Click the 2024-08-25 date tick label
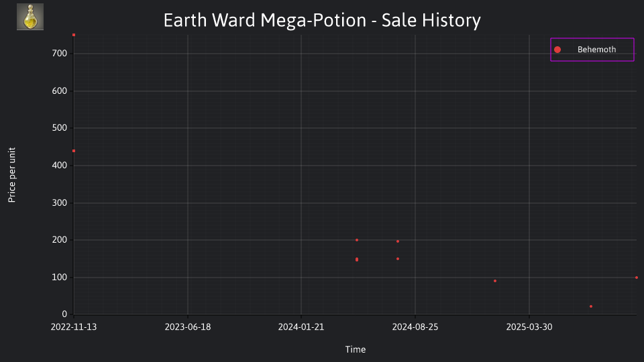The height and width of the screenshot is (362, 644). click(x=415, y=327)
